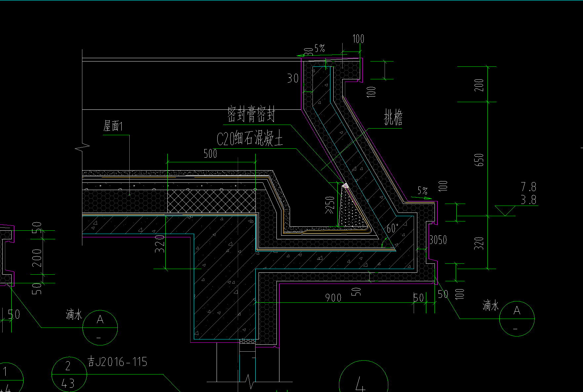
Task: Select "200" in the right dimension chain
Action: [479, 85]
